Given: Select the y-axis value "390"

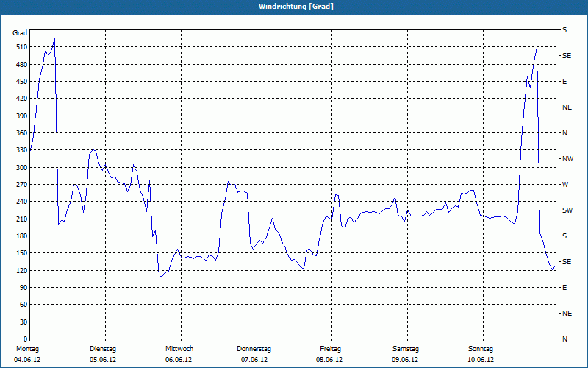Looking at the screenshot, I should tap(22, 116).
